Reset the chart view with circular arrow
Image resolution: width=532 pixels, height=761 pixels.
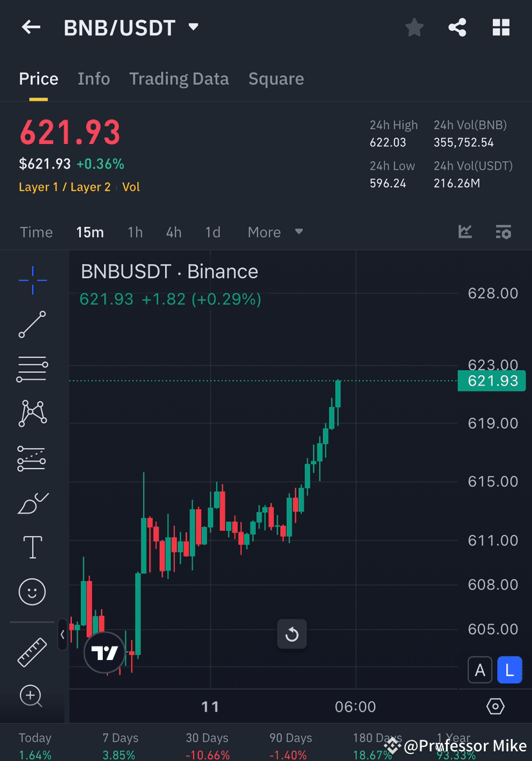pyautogui.click(x=292, y=634)
